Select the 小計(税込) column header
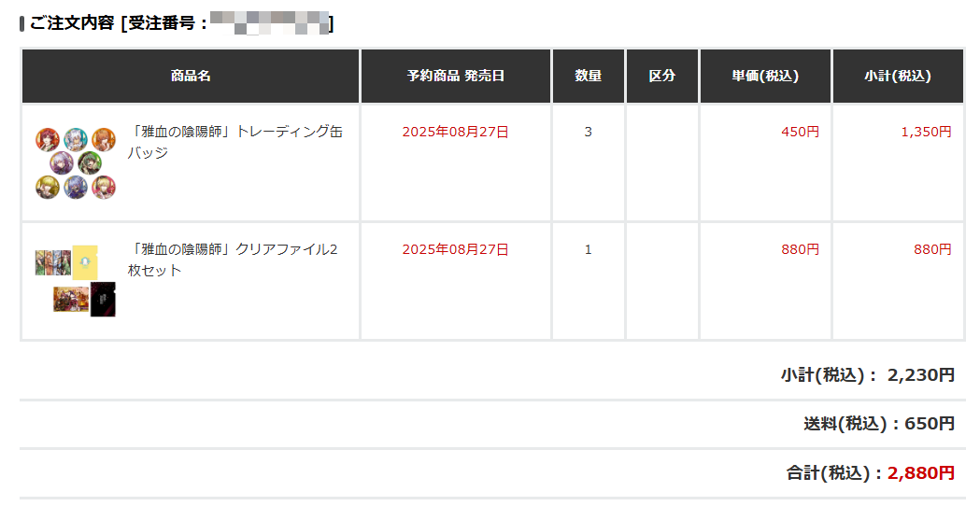This screenshot has height=520, width=980. coord(898,77)
